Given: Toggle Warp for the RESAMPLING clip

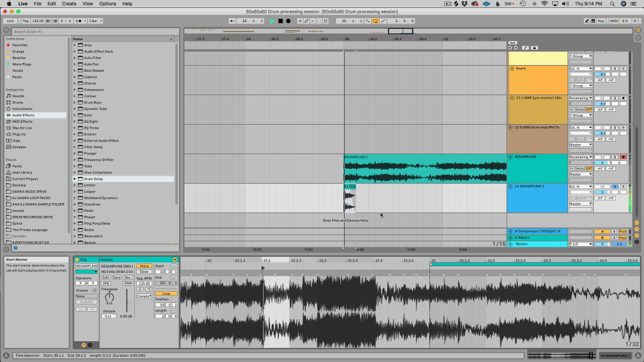Looking at the screenshot, I should point(144,266).
